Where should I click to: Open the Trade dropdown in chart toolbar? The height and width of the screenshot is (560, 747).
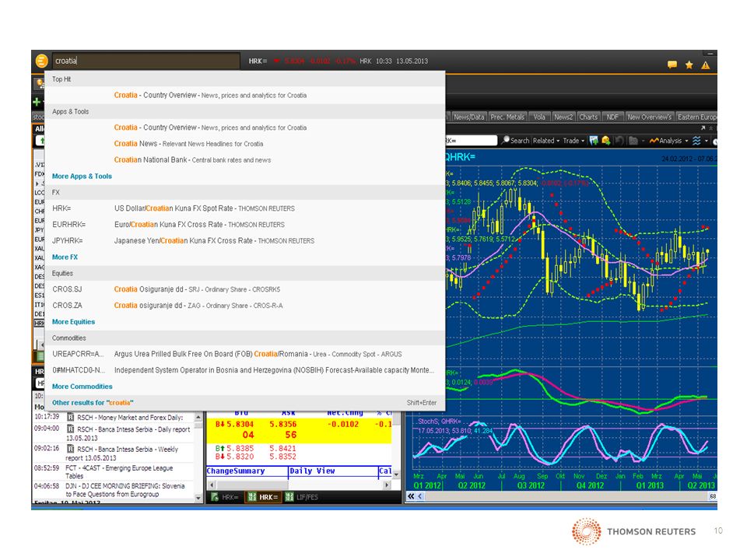point(573,141)
